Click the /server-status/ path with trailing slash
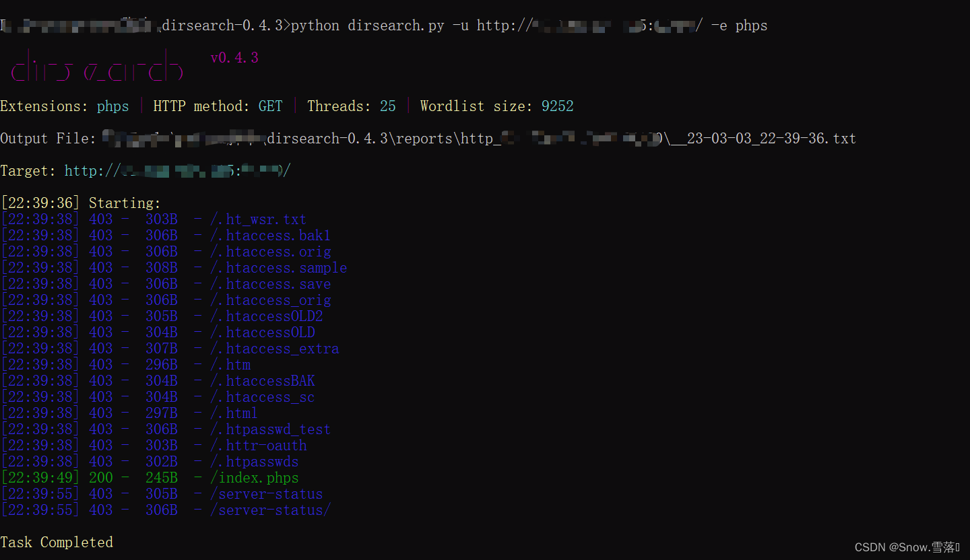The image size is (970, 560). (271, 510)
